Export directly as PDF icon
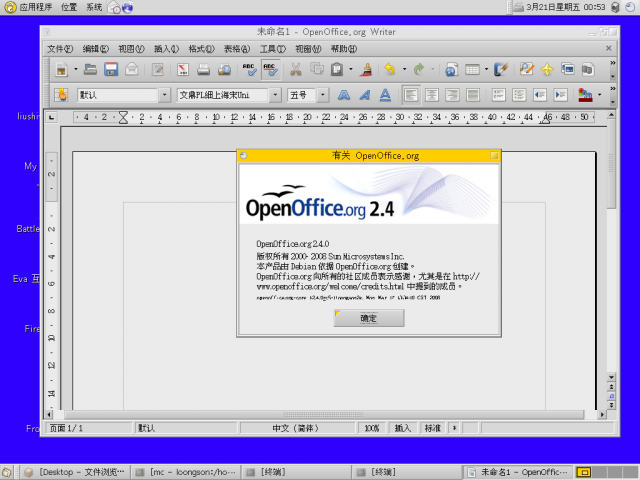The width and height of the screenshot is (640, 480). pos(183,69)
